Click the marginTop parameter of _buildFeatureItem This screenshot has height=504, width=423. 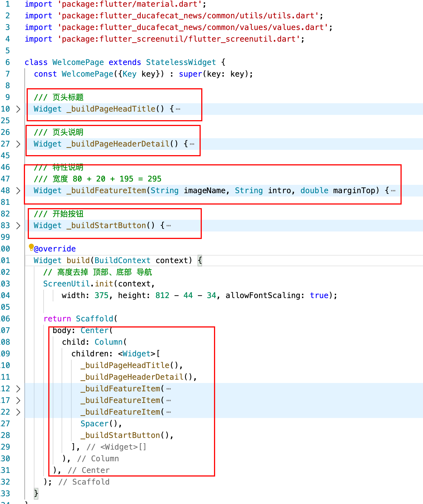(354, 191)
